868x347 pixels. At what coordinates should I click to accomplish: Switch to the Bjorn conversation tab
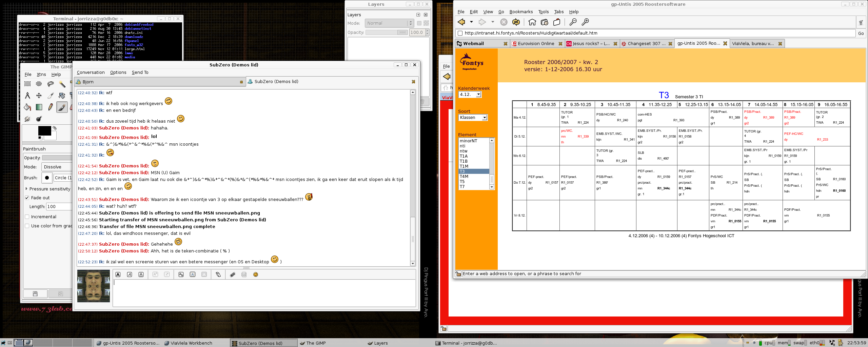(159, 82)
